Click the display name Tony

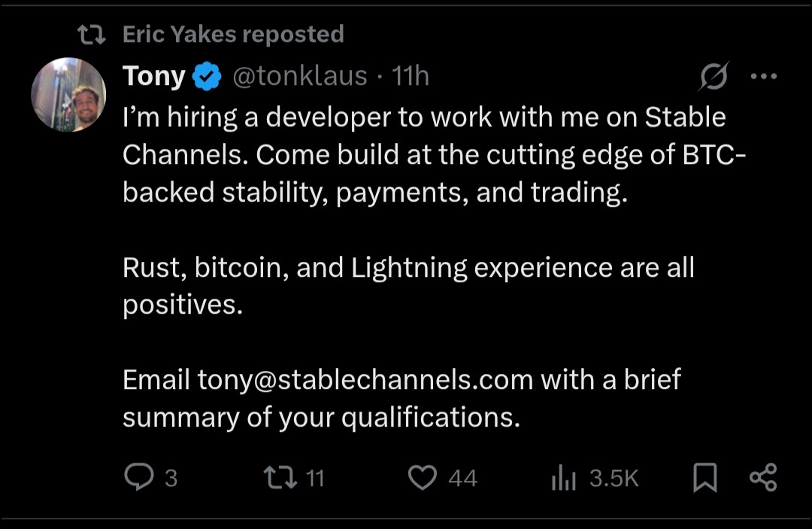point(153,76)
